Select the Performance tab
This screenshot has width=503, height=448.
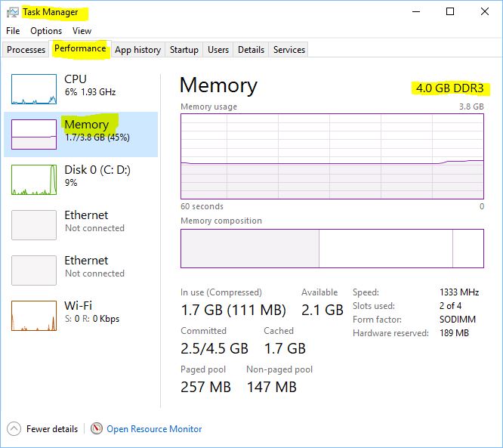pyautogui.click(x=80, y=48)
